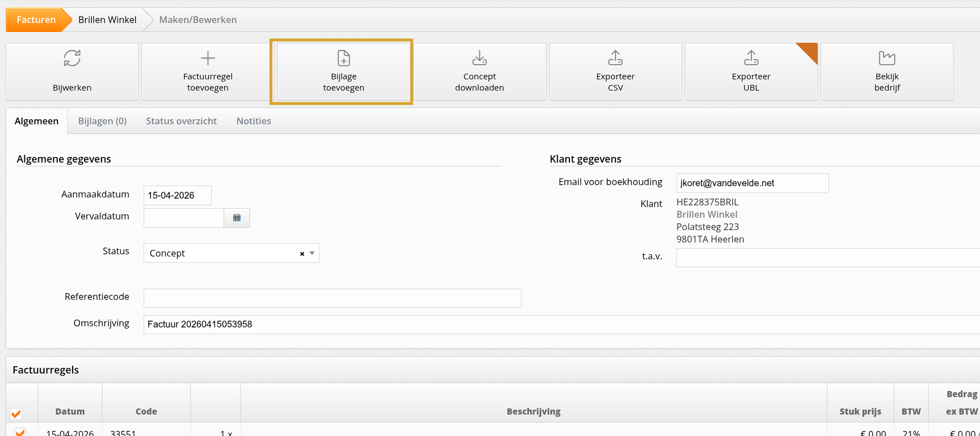Switch to the Bijlagen (0) tab
The height and width of the screenshot is (436, 980).
tap(103, 121)
